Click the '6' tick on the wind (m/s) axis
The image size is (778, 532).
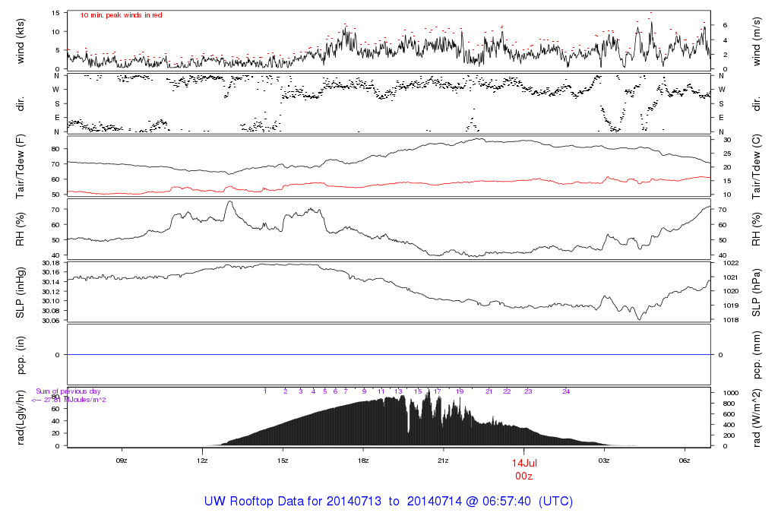click(725, 25)
